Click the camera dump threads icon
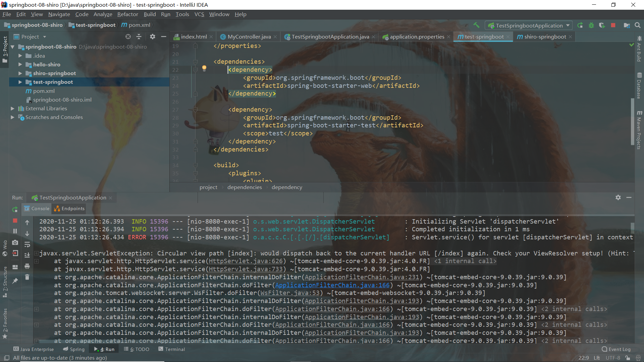Screen dimensions: 644x362 (x=15, y=242)
